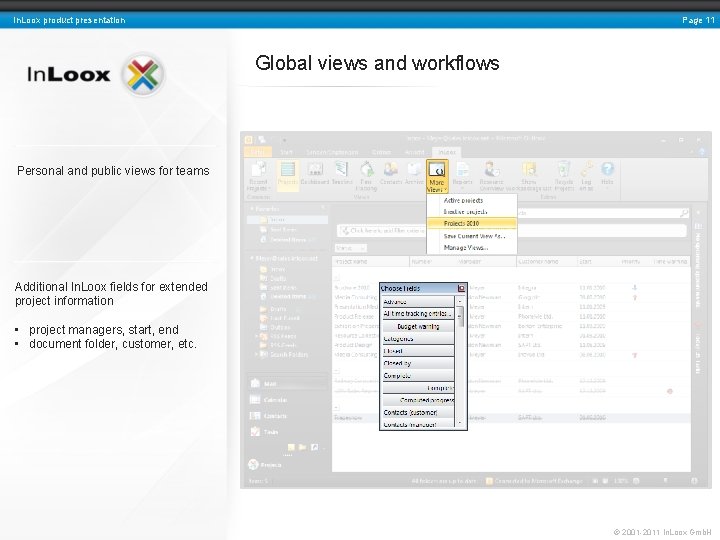Click the Show workpackage list icon
Image resolution: width=720 pixels, height=540 pixels.
point(529,176)
